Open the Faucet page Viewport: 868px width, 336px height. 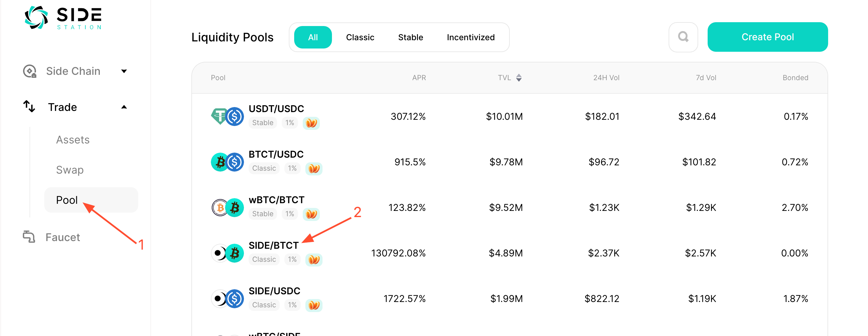click(x=63, y=237)
